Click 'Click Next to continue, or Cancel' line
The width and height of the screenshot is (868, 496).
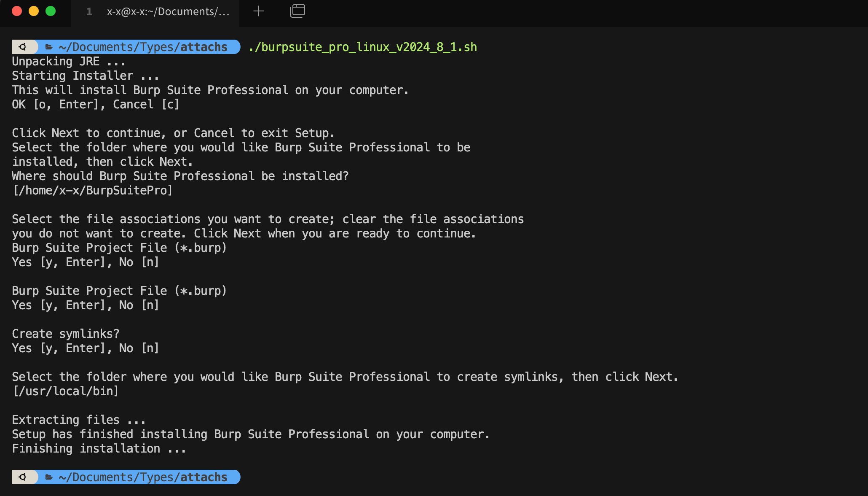(173, 133)
